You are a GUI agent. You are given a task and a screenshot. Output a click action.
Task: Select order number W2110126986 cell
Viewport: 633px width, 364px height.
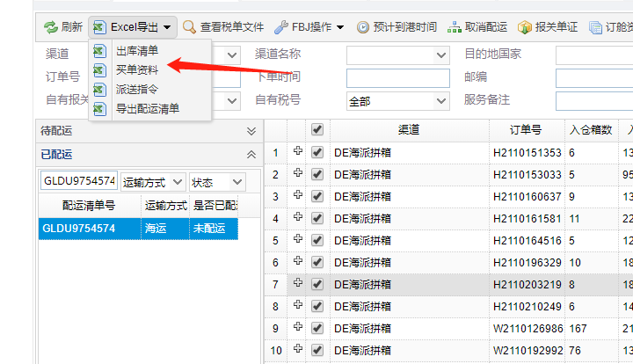click(527, 329)
